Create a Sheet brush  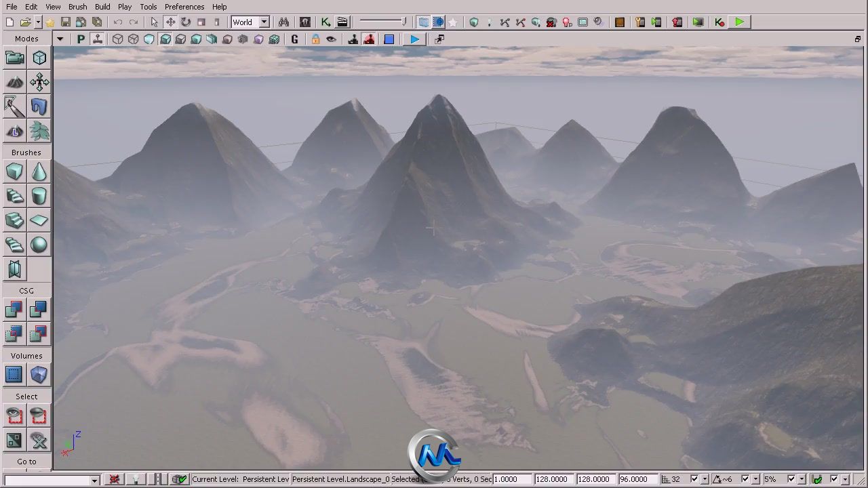(x=39, y=221)
